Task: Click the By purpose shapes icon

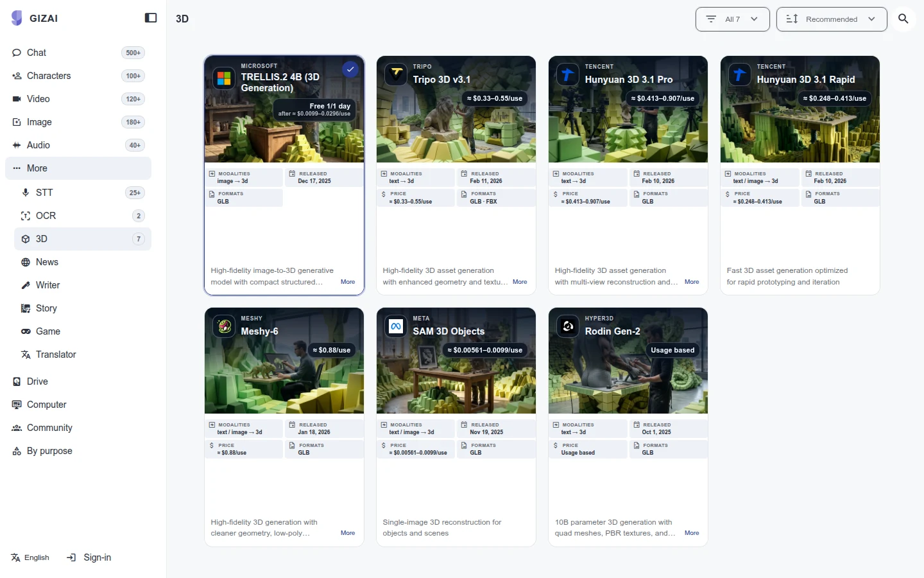Action: point(17,451)
